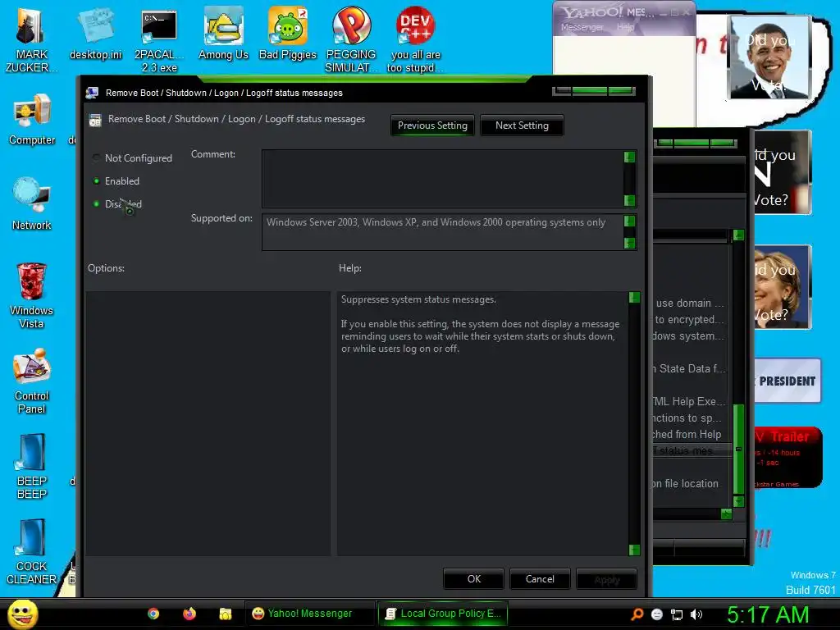Image resolution: width=840 pixels, height=630 pixels.
Task: Click the smiley face tray icon
Action: 657,614
